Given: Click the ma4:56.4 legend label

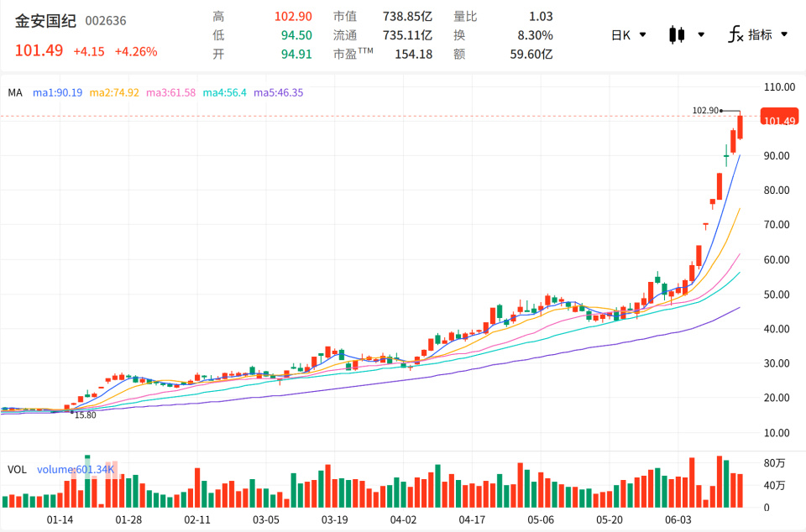Looking at the screenshot, I should point(225,93).
